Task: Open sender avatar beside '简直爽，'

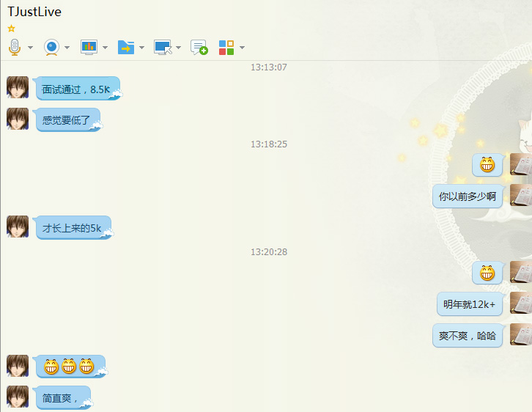Action: pos(18,397)
